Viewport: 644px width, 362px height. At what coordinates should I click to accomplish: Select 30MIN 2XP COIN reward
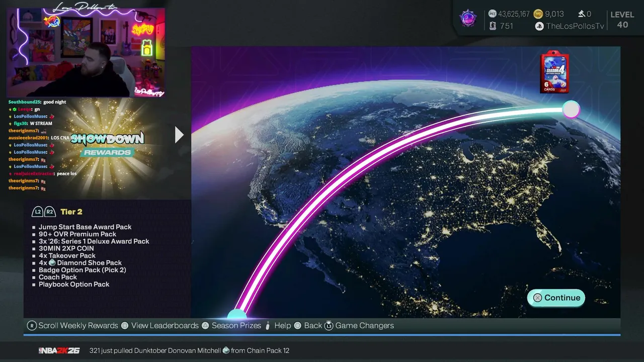pos(66,248)
